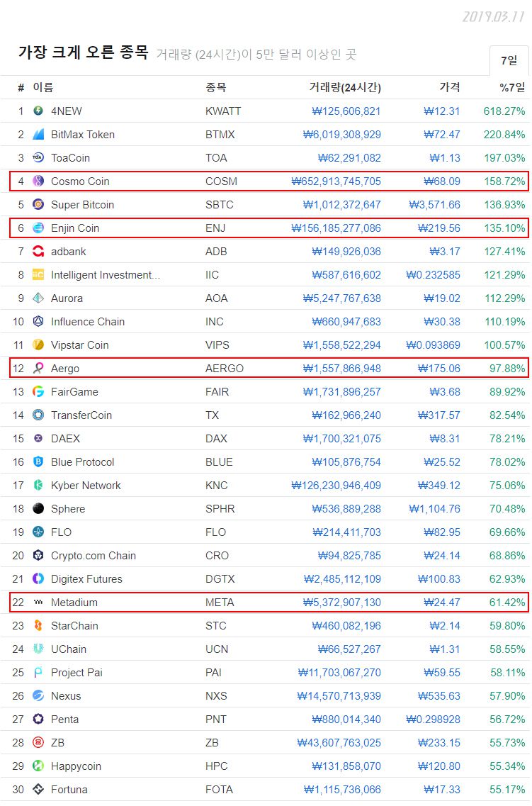The width and height of the screenshot is (532, 806).
Task: Sort by # rank column header
Action: click(21, 88)
